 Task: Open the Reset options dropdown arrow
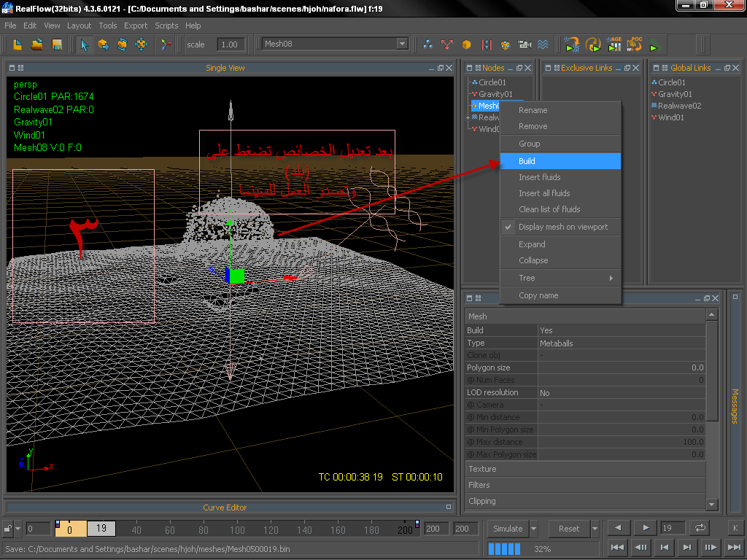pyautogui.click(x=595, y=529)
